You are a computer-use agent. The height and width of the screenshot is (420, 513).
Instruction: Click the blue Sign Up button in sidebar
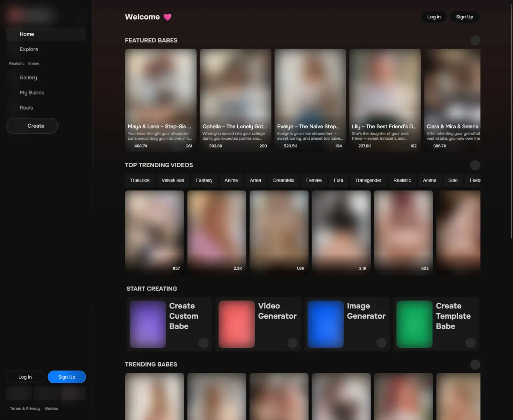coord(67,377)
